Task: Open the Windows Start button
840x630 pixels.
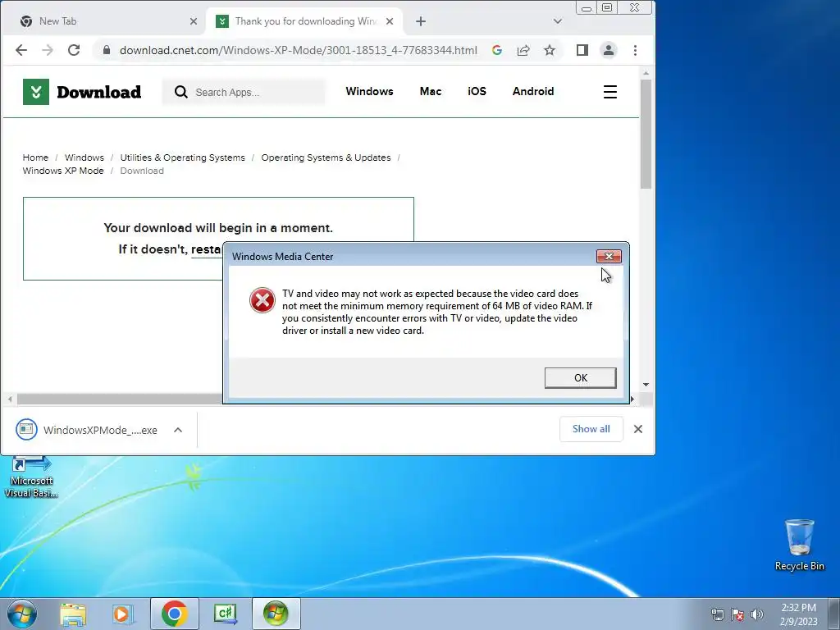Action: pyautogui.click(x=22, y=614)
